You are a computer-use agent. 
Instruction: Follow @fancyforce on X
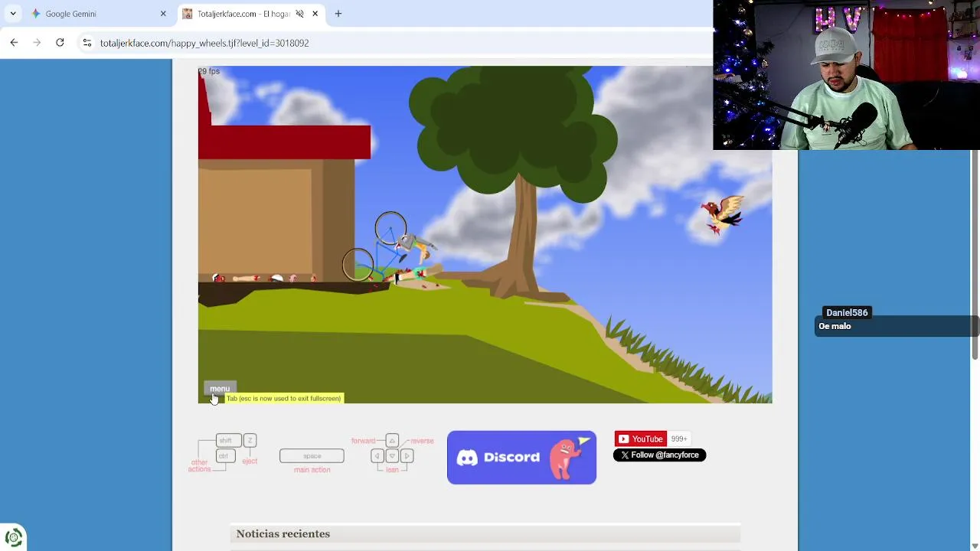[659, 455]
